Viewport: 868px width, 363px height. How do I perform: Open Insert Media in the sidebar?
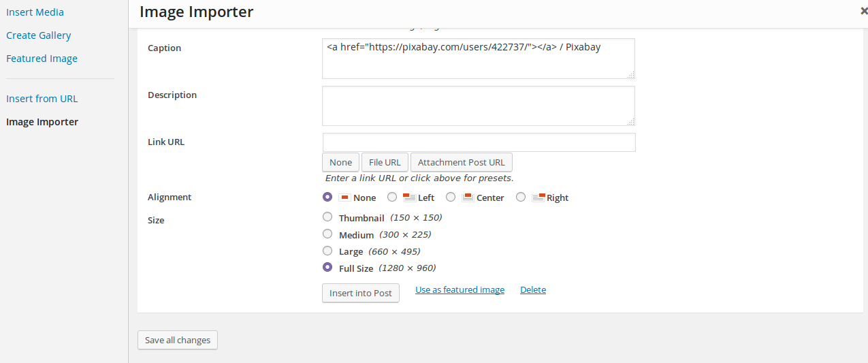point(35,12)
